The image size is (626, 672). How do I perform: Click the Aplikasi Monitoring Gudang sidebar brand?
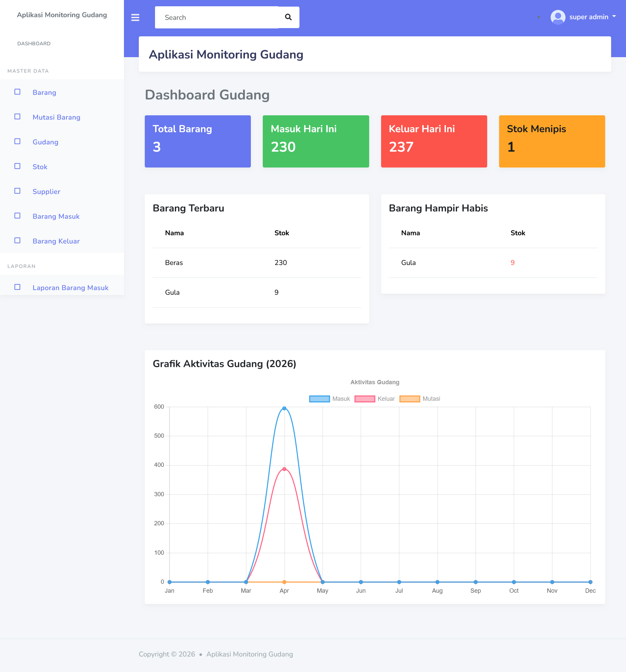62,15
